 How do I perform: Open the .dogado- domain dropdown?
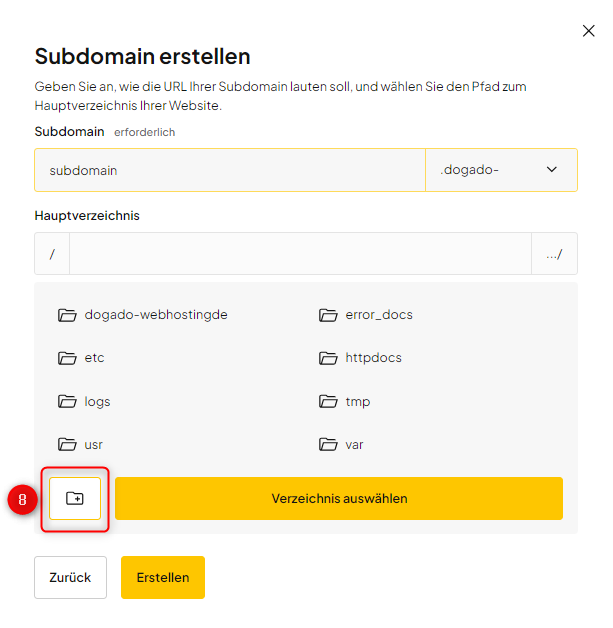[x=500, y=170]
